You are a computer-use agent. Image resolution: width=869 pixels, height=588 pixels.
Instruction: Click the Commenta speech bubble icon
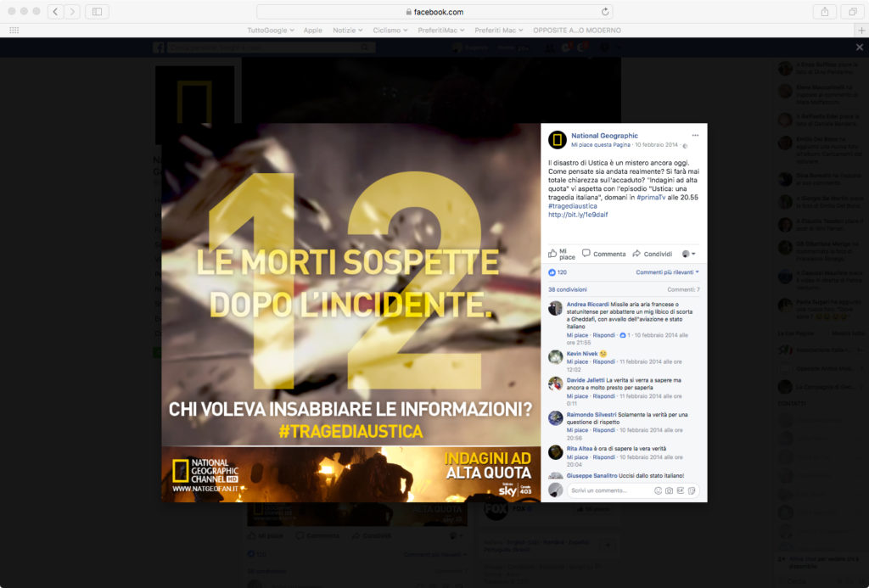pyautogui.click(x=586, y=253)
